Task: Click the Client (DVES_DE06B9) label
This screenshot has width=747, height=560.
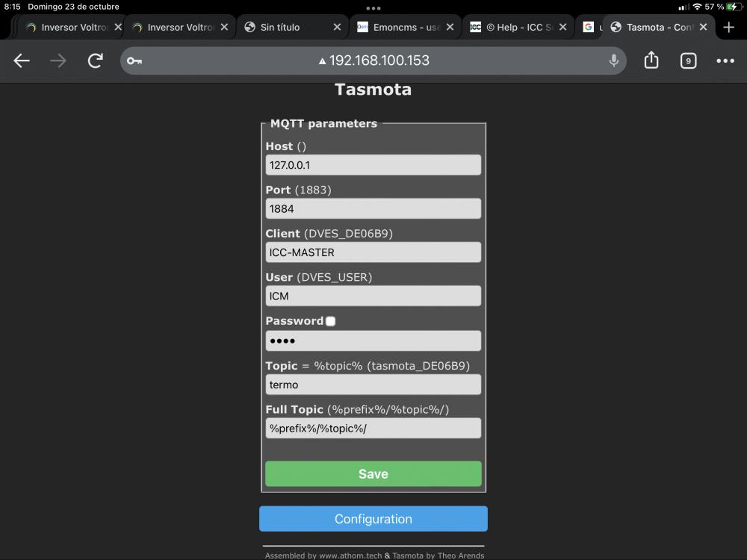Action: point(329,234)
